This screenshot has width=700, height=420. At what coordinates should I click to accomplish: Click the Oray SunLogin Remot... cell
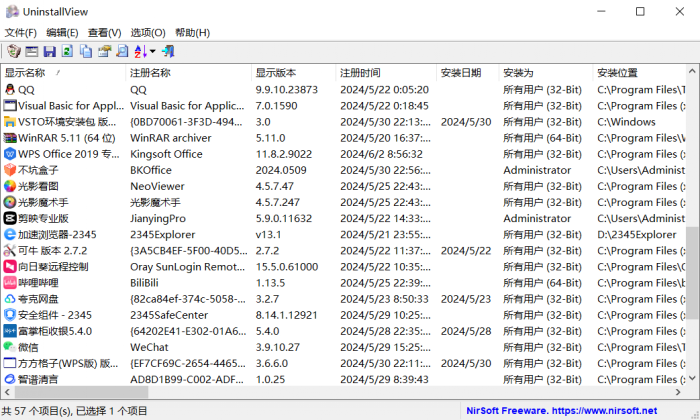click(x=188, y=266)
